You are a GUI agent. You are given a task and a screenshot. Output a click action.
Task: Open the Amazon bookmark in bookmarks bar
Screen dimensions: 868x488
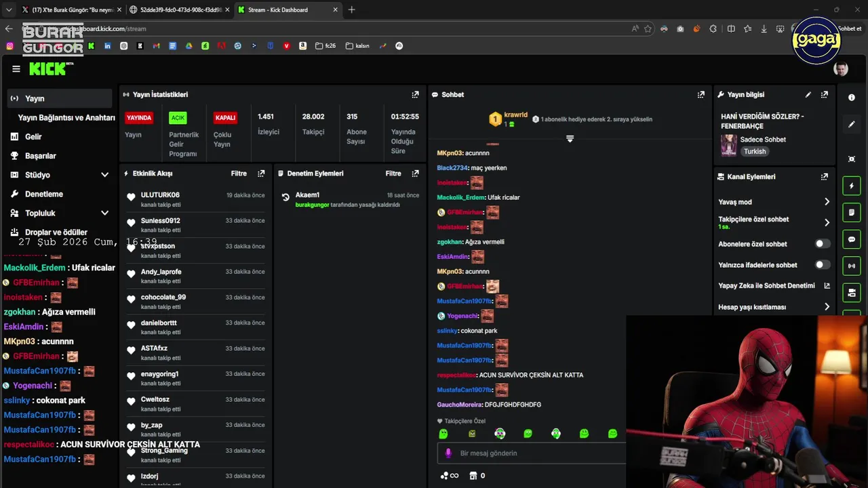tap(302, 46)
